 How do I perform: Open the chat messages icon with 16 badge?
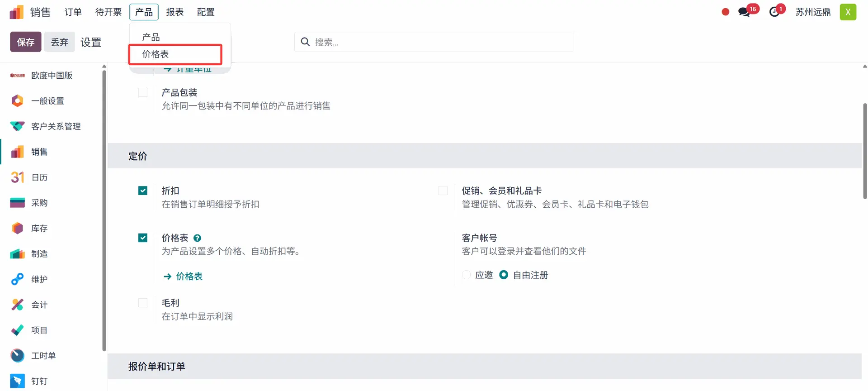(x=744, y=12)
